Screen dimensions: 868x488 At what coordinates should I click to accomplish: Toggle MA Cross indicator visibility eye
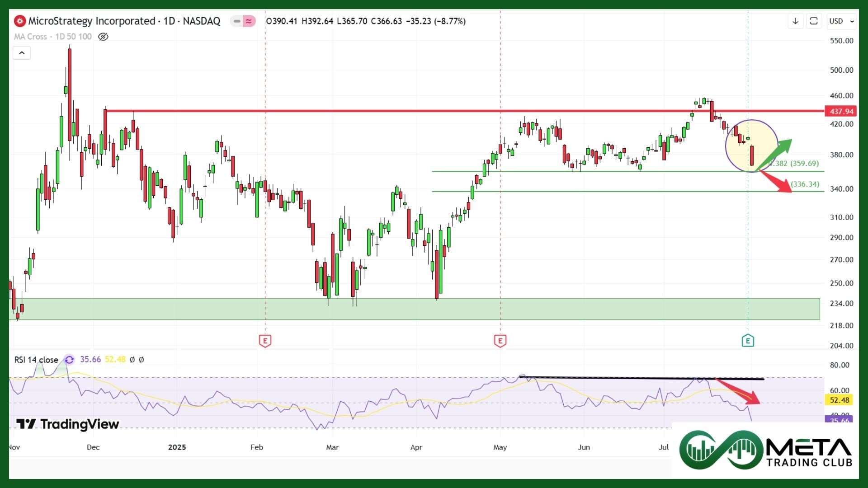[103, 37]
